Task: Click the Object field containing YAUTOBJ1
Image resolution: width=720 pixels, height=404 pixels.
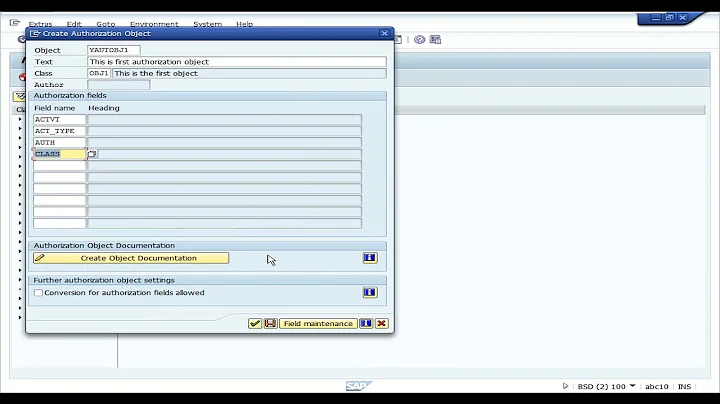Action: tap(114, 50)
